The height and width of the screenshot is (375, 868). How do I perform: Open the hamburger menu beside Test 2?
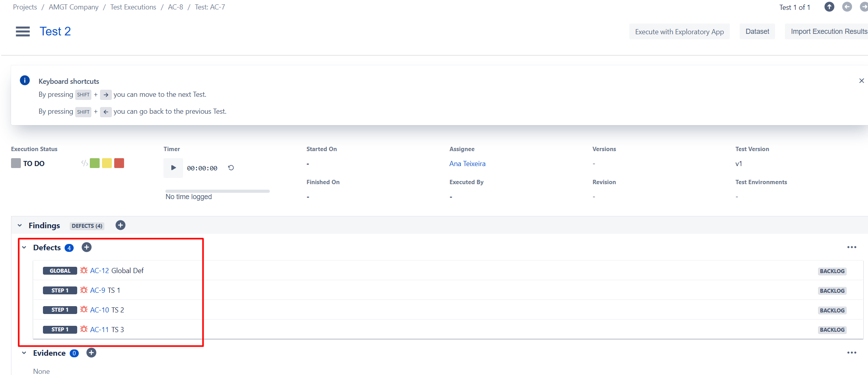pos(22,31)
